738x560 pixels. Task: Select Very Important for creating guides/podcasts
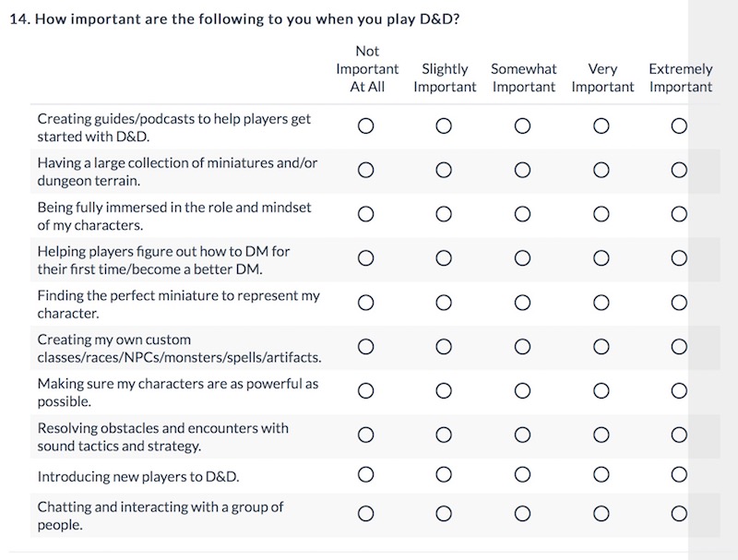click(x=601, y=126)
